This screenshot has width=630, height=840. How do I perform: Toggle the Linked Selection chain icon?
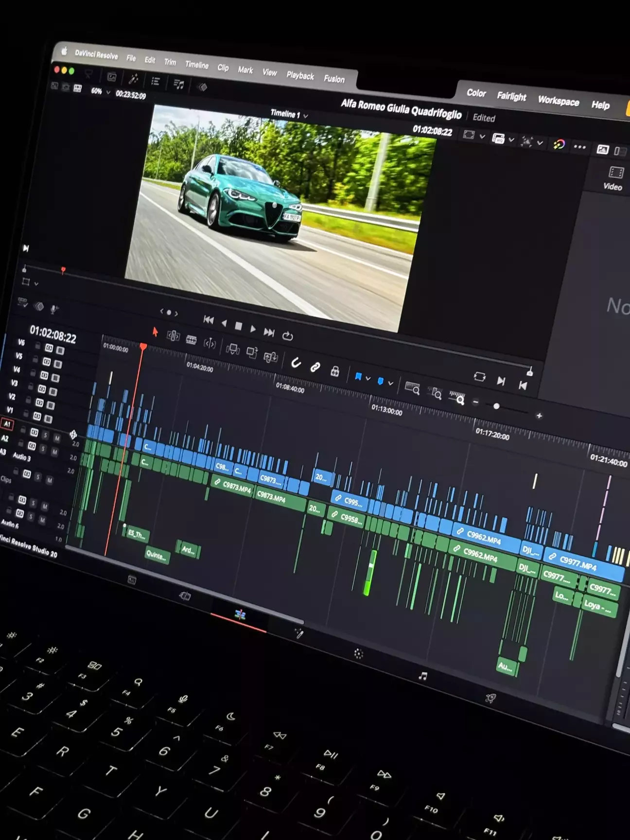click(x=315, y=367)
